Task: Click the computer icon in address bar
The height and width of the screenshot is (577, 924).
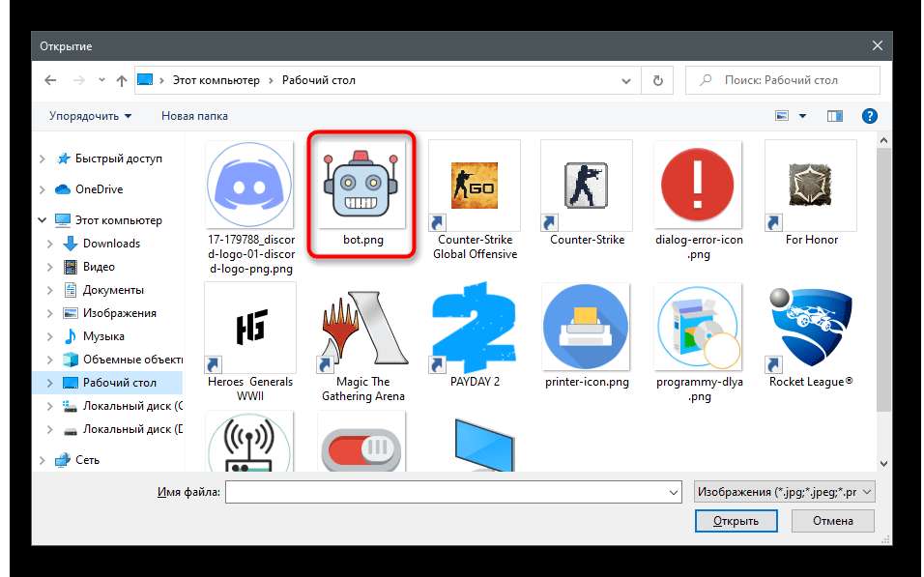Action: (145, 79)
